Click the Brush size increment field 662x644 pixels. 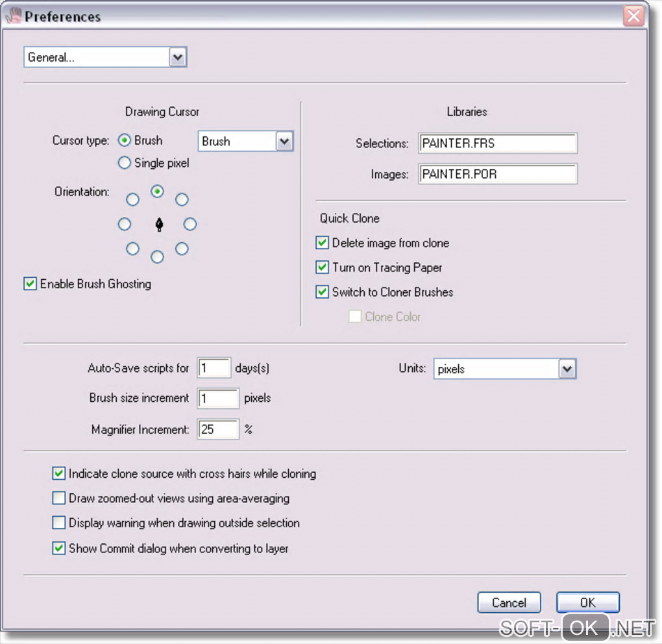218,398
